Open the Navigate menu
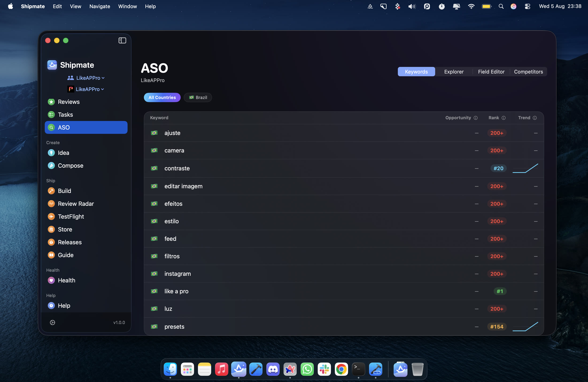588x382 pixels. (99, 6)
